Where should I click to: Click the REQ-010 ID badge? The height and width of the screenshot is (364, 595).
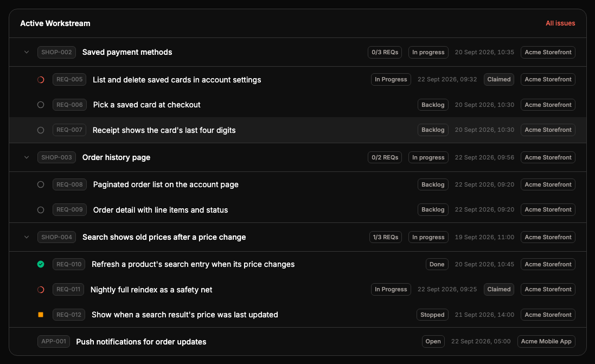point(69,264)
